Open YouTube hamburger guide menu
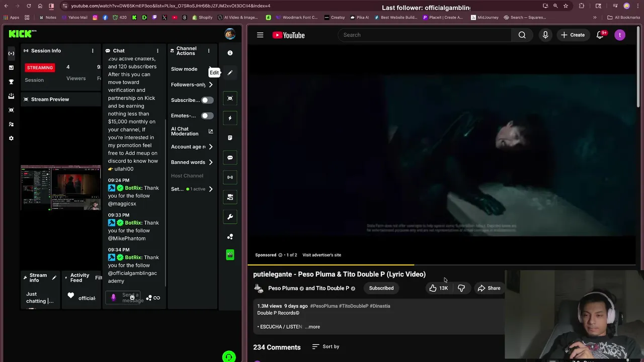644x362 pixels. click(x=260, y=35)
